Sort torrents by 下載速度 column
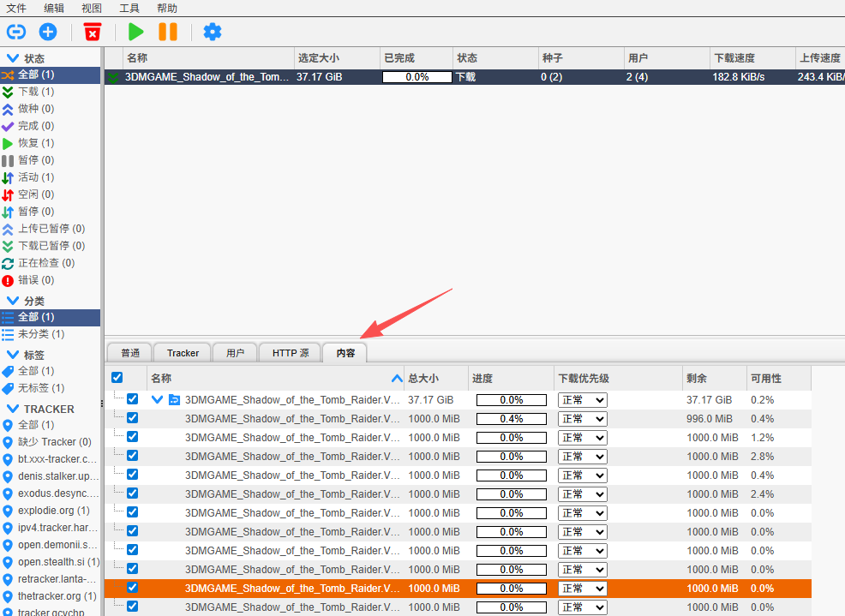The width and height of the screenshot is (845, 616). point(752,57)
